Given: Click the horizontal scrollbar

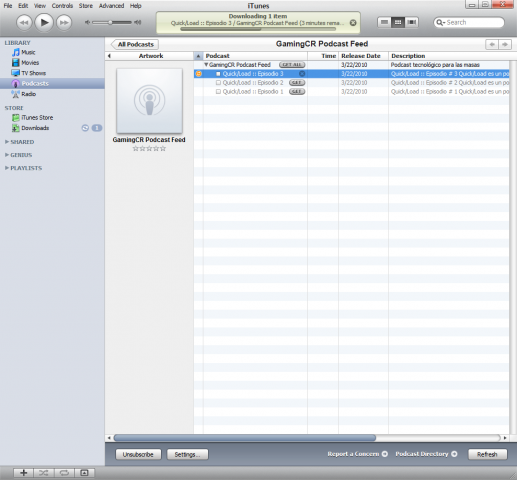Looking at the screenshot, I should [245, 438].
